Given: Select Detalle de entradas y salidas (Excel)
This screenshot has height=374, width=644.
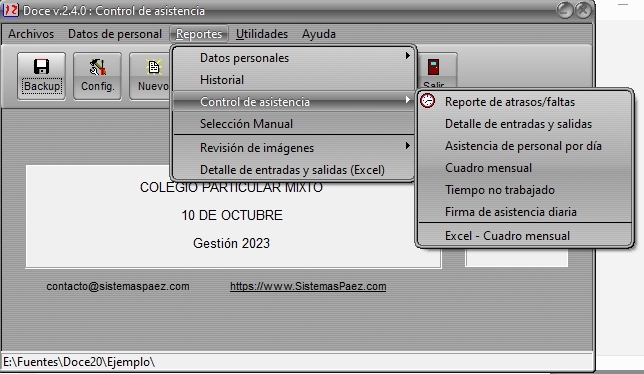Looking at the screenshot, I should pyautogui.click(x=293, y=170).
